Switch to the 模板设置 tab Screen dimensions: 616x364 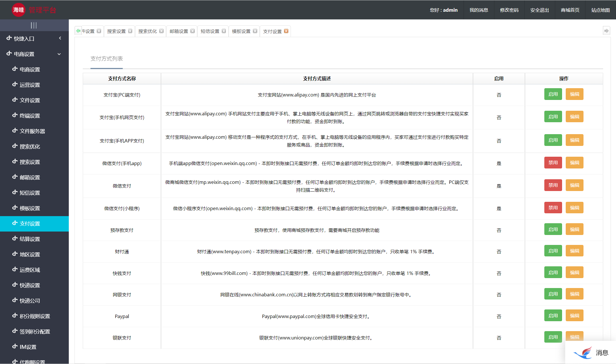point(241,31)
